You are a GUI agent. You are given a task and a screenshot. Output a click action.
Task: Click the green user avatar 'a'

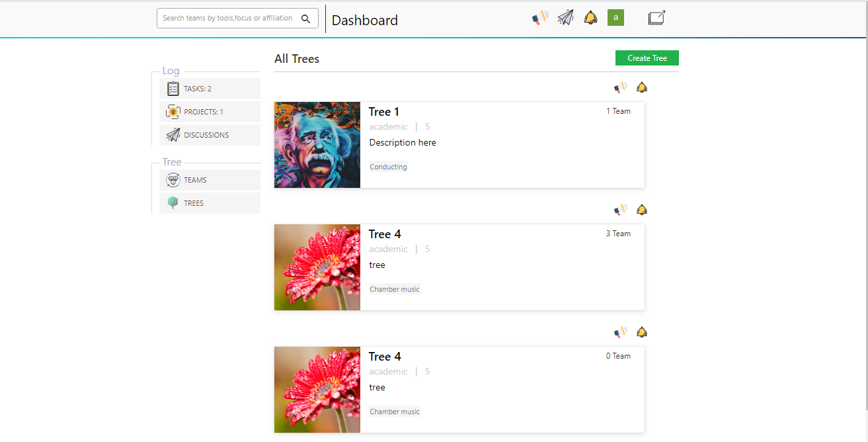[x=615, y=18]
